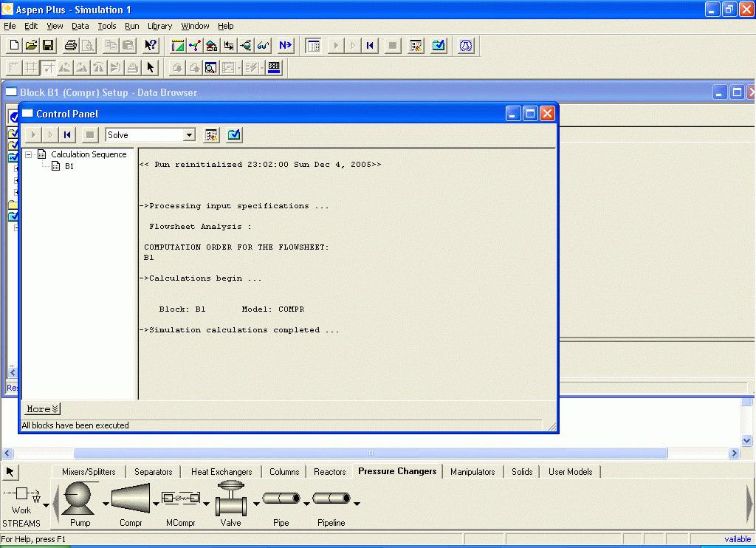
Task: Open the Pipeline icon variants dropdown arrow
Action: tap(357, 504)
